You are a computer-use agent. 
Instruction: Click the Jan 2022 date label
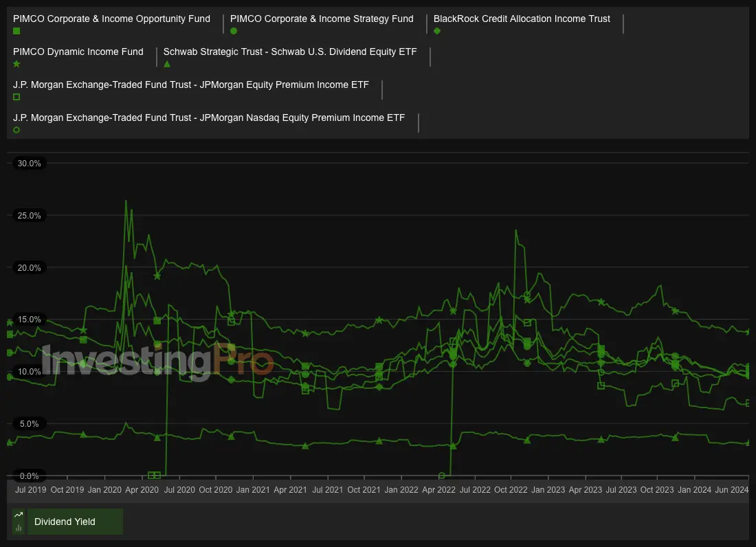pos(401,490)
